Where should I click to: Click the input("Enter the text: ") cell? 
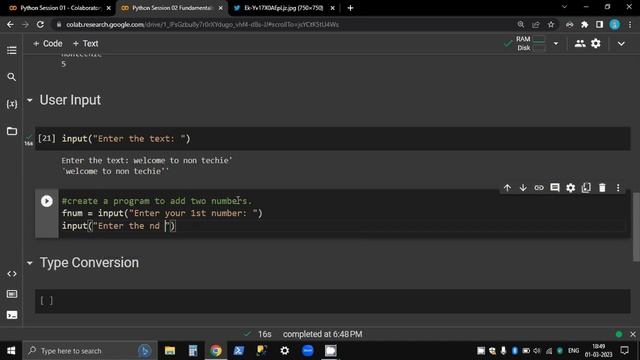(x=333, y=139)
